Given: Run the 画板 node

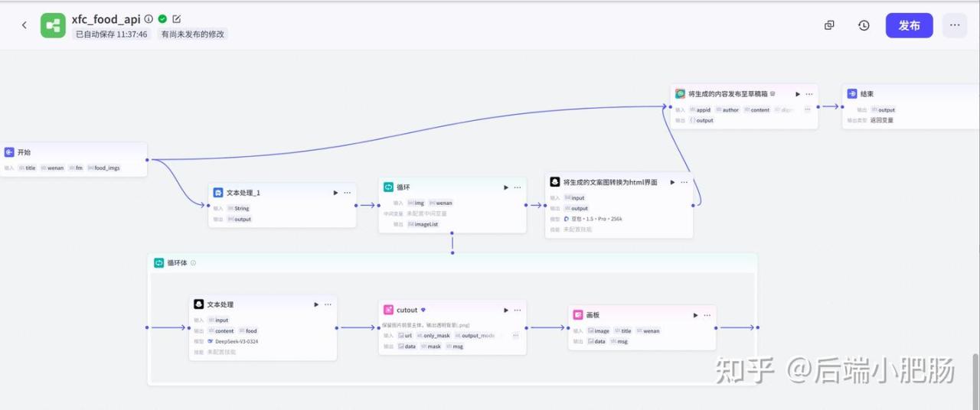Looking at the screenshot, I should point(695,315).
